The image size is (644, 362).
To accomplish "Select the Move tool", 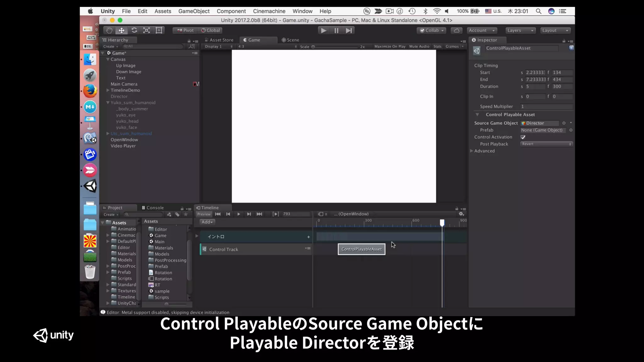I will point(121,30).
